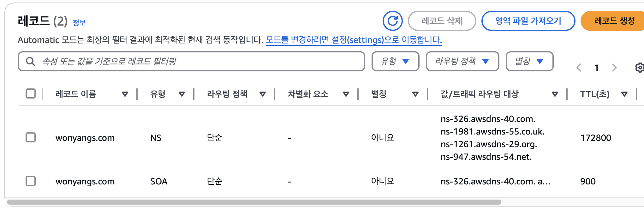Click the sort icon on 별칭 column
The width and height of the screenshot is (644, 216).
[416, 94]
